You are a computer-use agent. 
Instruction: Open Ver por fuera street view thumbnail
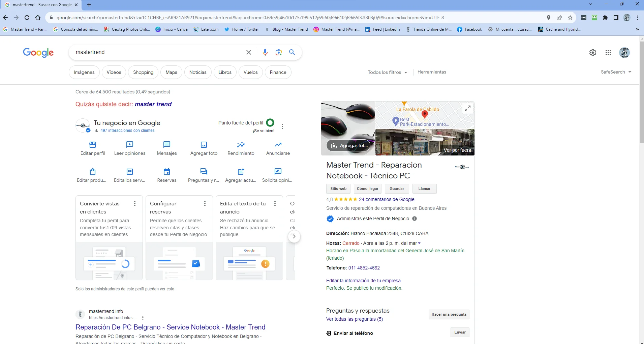(x=425, y=142)
